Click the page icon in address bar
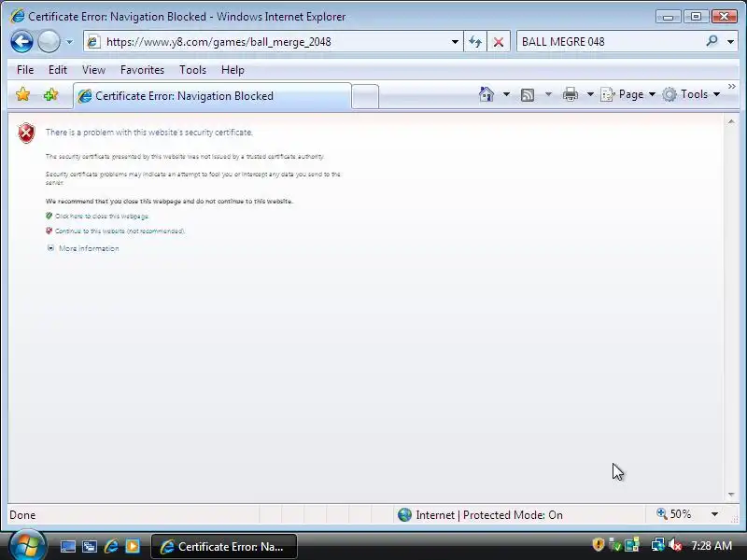This screenshot has height=560, width=747. (93, 41)
